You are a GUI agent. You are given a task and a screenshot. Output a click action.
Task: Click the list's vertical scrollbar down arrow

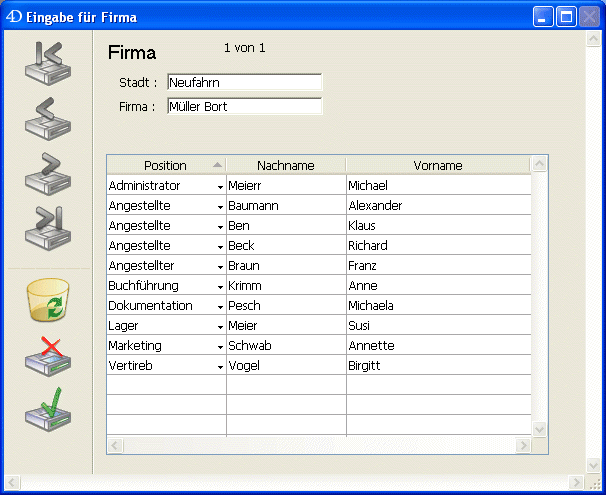click(x=540, y=428)
